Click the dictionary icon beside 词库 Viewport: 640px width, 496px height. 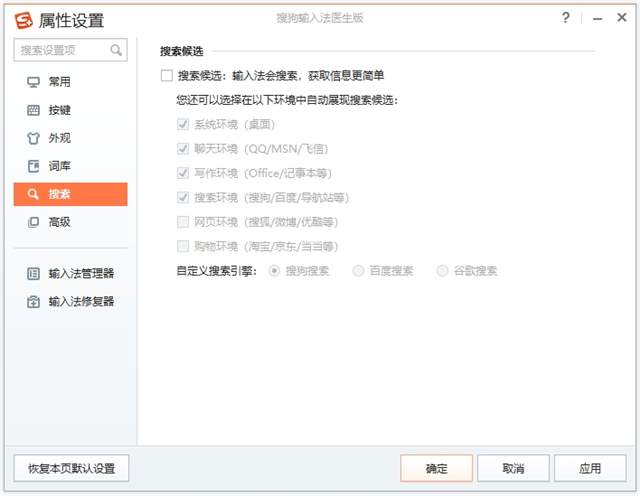[x=33, y=166]
